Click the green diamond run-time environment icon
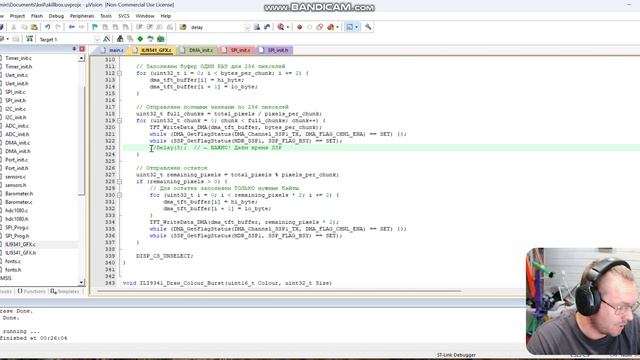The height and width of the screenshot is (360, 640). pyautogui.click(x=140, y=39)
